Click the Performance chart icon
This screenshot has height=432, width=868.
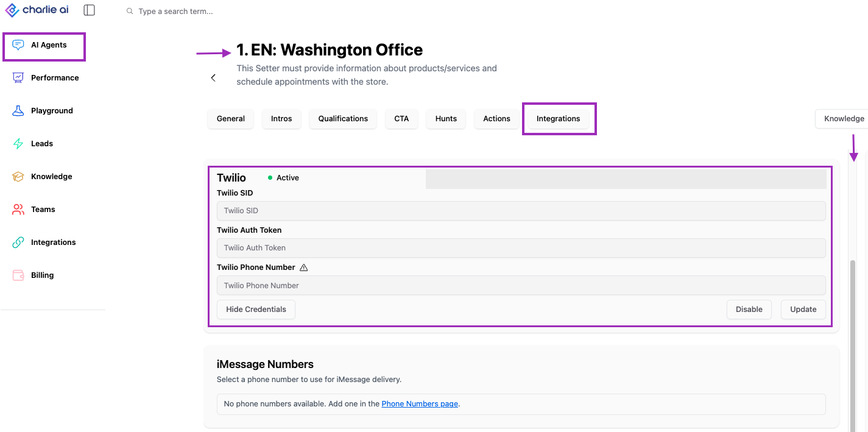coord(18,78)
